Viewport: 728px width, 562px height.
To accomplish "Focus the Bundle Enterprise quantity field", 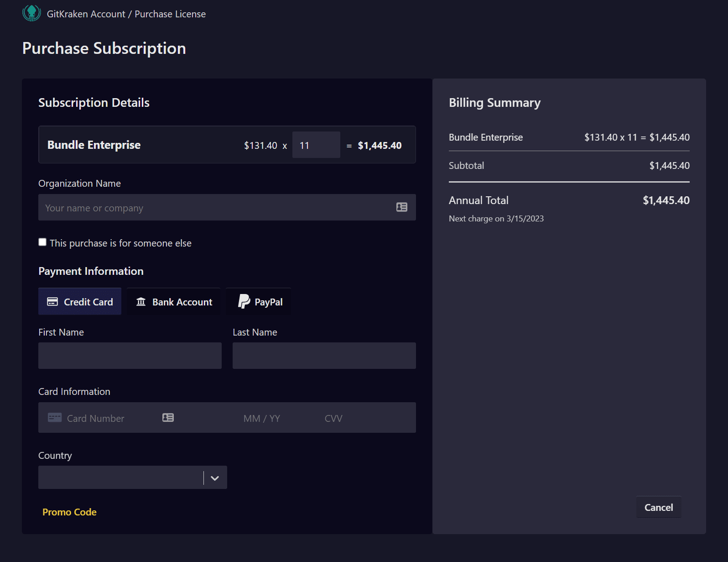I will point(316,145).
